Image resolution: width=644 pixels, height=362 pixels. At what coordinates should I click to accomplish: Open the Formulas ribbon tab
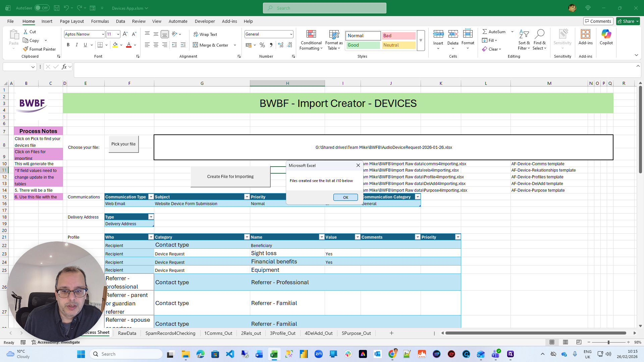tap(100, 21)
